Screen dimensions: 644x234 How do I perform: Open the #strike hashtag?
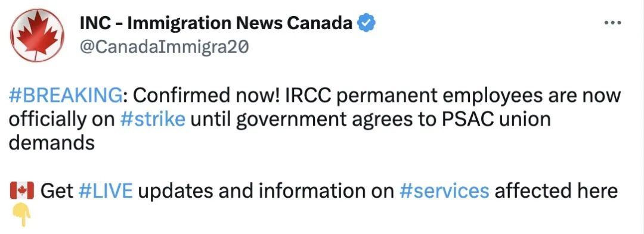[x=153, y=120]
